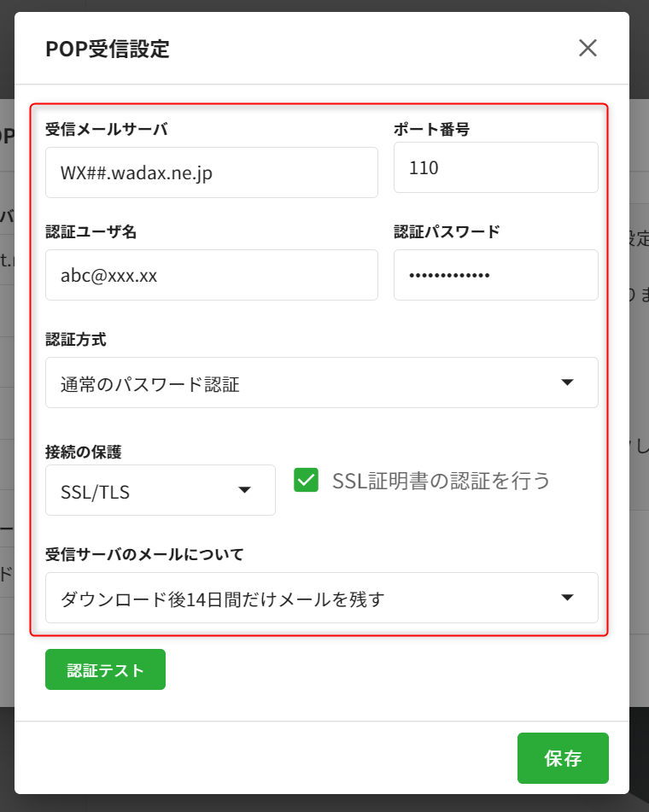Click the 受信メールサーバ label
This screenshot has height=812, width=649.
(x=107, y=129)
